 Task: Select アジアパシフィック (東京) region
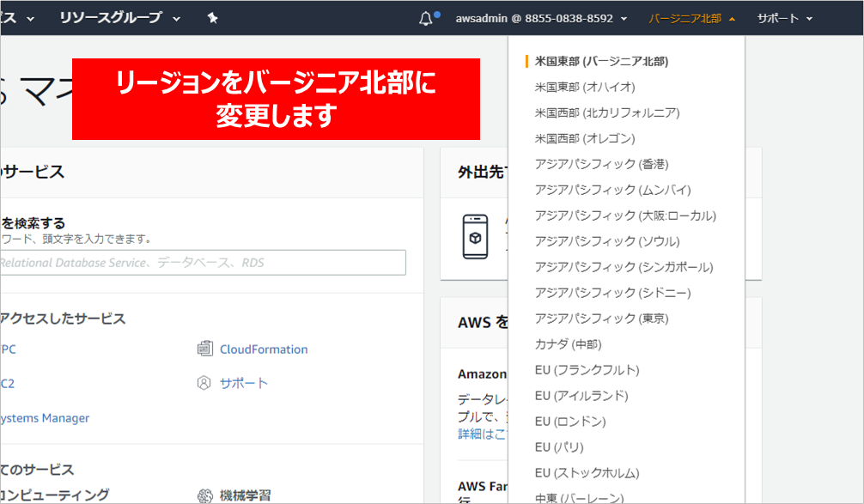click(601, 319)
